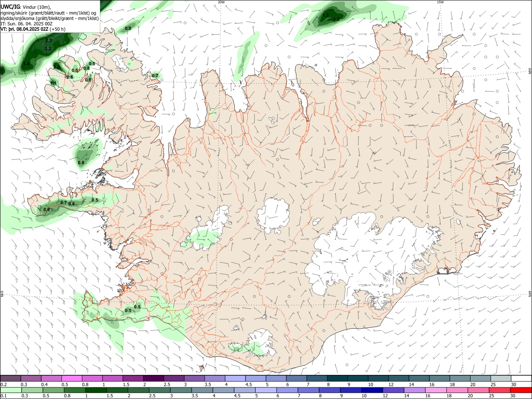Viewport: 532px width, 399px height.
Task: Click the darkest purple swatch in snow scale
Action: (x=153, y=378)
